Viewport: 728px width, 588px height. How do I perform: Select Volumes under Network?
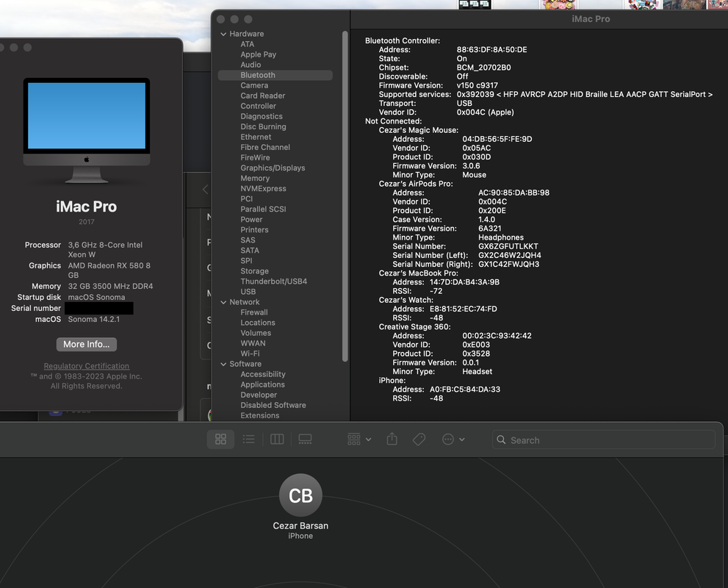256,333
